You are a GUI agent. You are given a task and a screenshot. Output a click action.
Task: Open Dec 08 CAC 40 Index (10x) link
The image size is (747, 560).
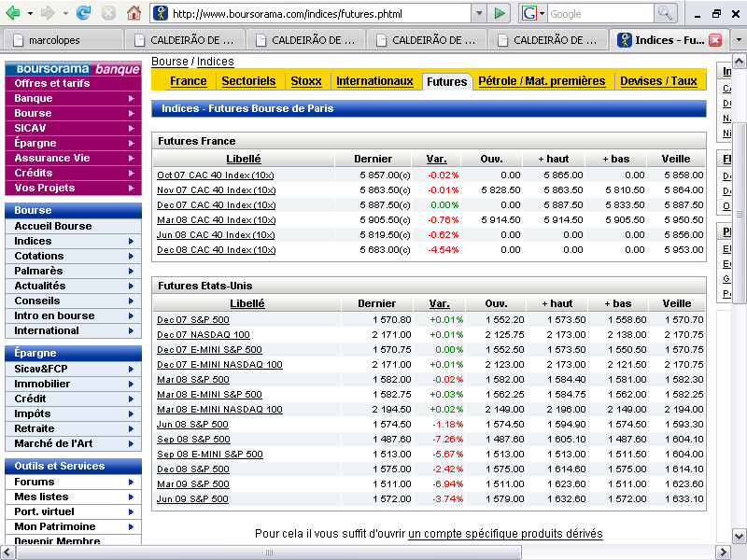(x=217, y=250)
